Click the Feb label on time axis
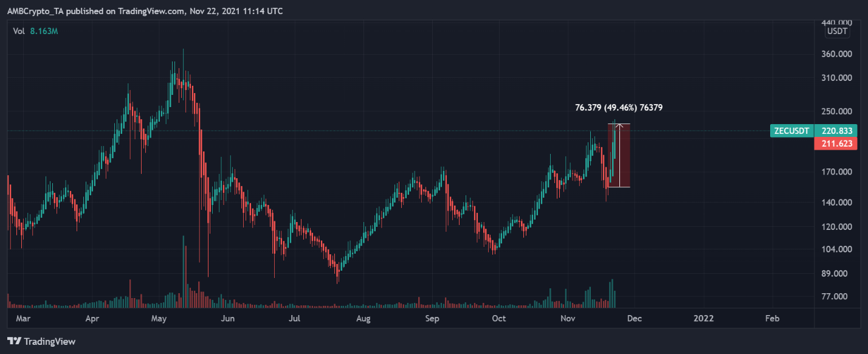 click(x=772, y=318)
